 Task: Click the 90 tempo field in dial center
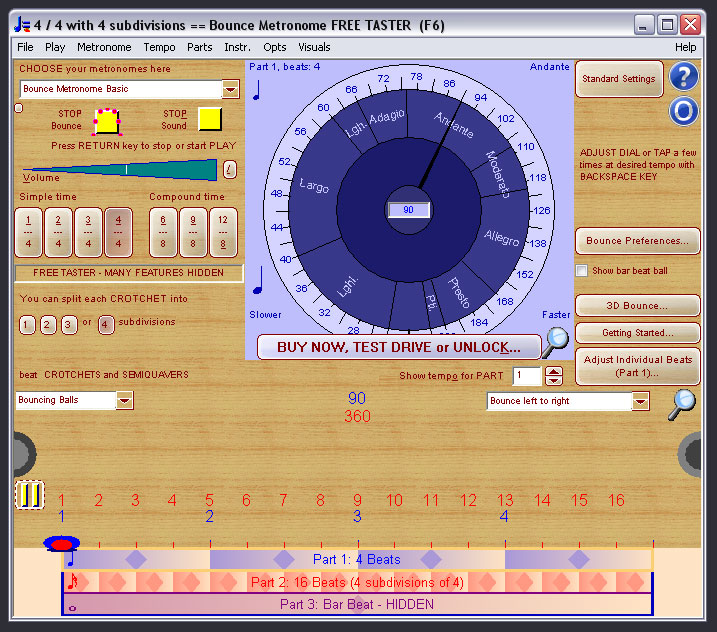(409, 210)
